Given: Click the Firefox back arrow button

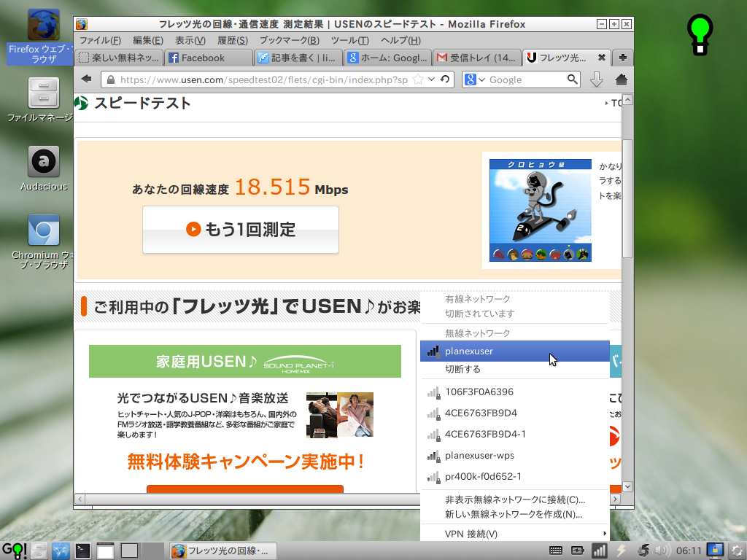Looking at the screenshot, I should click(86, 79).
